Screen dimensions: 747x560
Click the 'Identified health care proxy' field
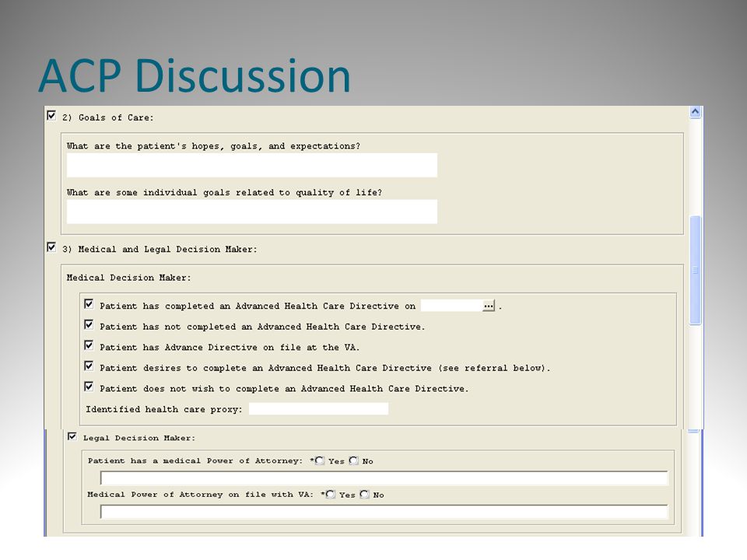click(x=319, y=408)
